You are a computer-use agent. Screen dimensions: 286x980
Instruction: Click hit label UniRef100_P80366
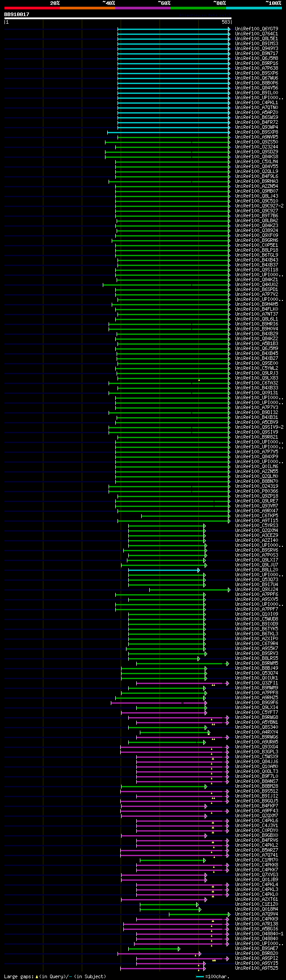[x=257, y=491]
